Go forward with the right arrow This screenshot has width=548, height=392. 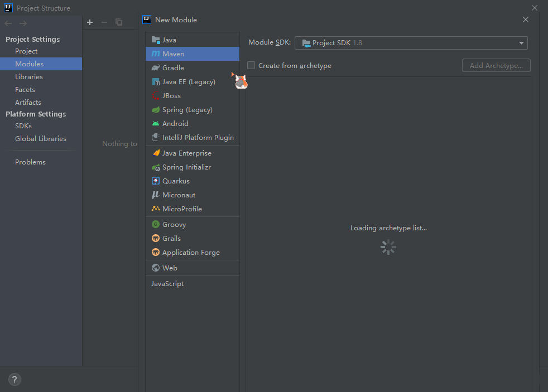(x=23, y=23)
